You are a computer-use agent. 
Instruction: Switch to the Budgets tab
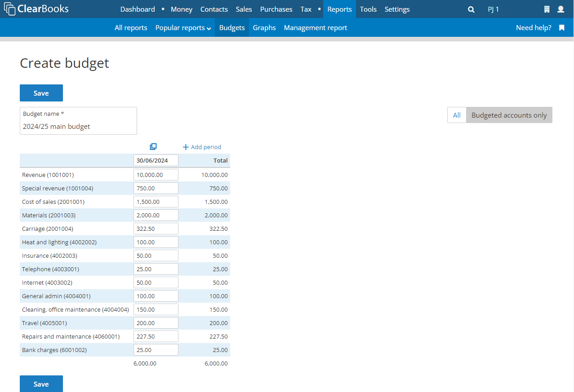pyautogui.click(x=232, y=28)
